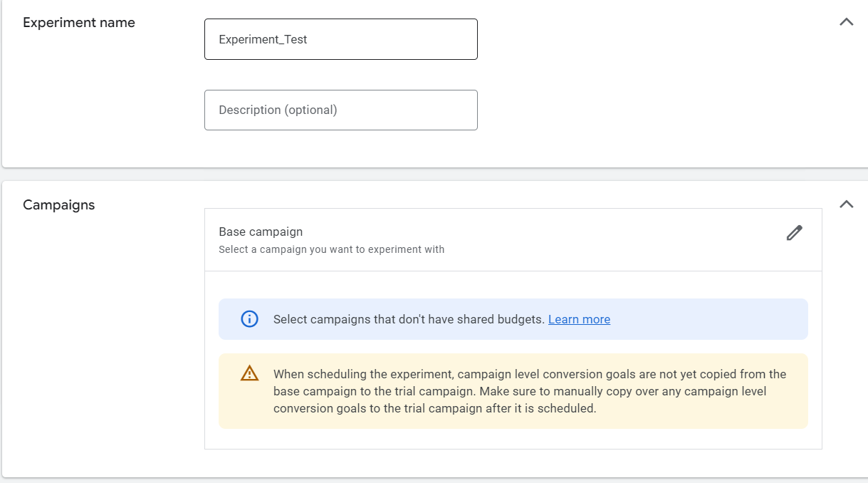Click the blue info circle icon
868x483 pixels.
[249, 319]
